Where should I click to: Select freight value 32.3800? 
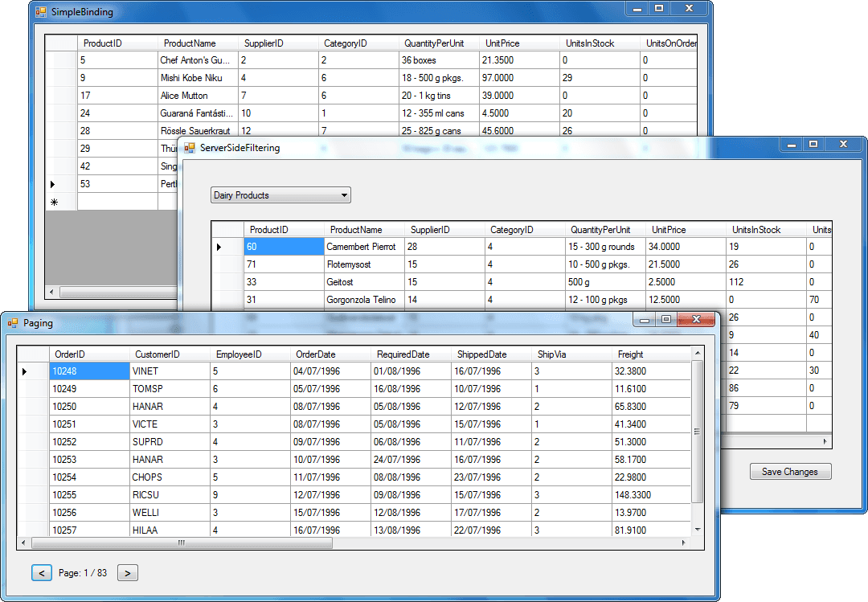[652, 371]
